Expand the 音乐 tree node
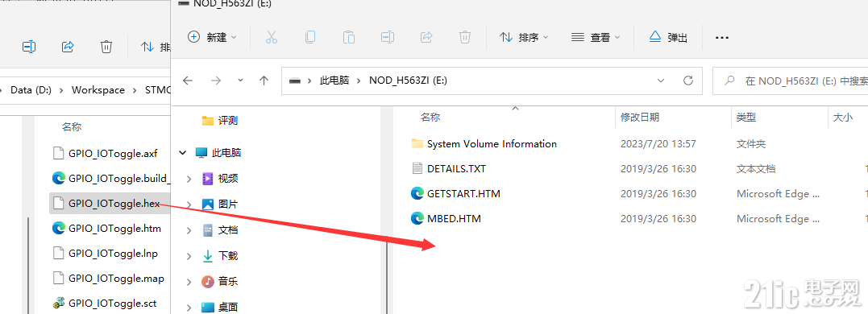868x314 pixels. 189,282
